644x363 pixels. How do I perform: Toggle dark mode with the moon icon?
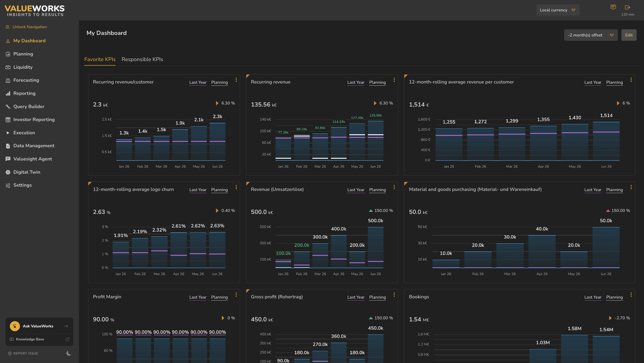(69, 353)
